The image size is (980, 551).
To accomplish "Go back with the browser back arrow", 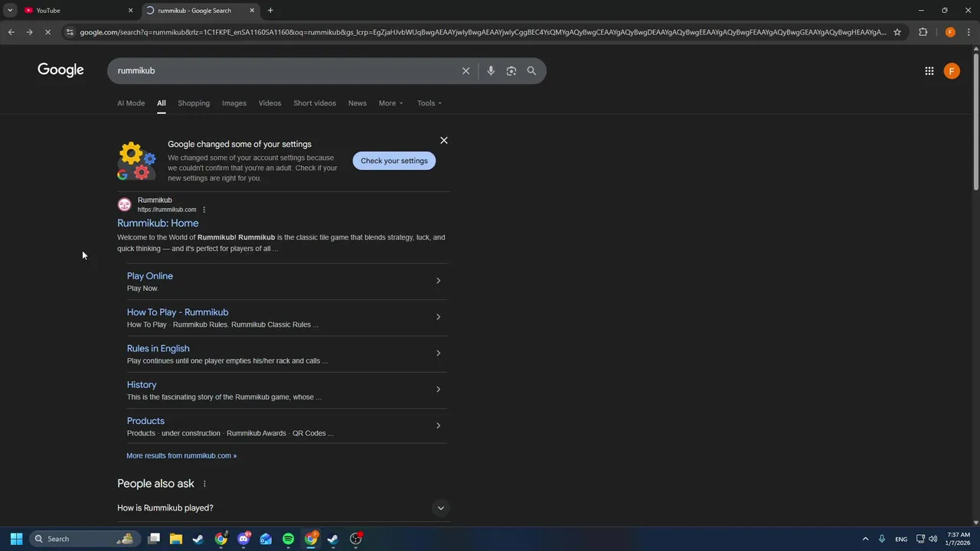I will click(11, 32).
